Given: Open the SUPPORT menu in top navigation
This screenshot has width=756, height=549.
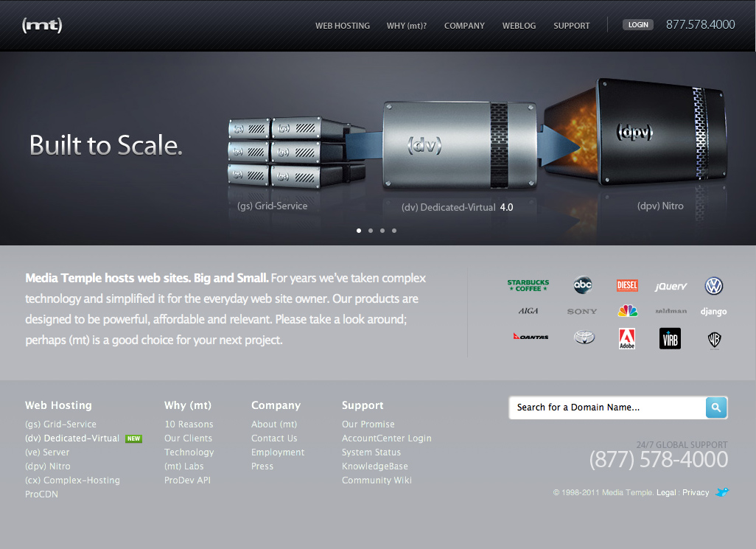Looking at the screenshot, I should [x=572, y=26].
